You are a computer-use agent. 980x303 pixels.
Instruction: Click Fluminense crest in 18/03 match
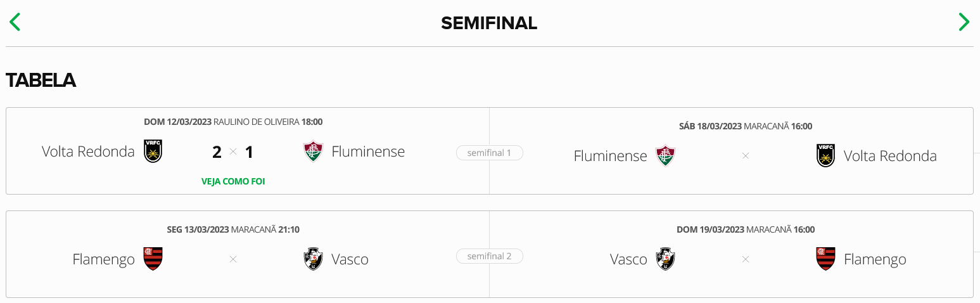click(x=665, y=156)
